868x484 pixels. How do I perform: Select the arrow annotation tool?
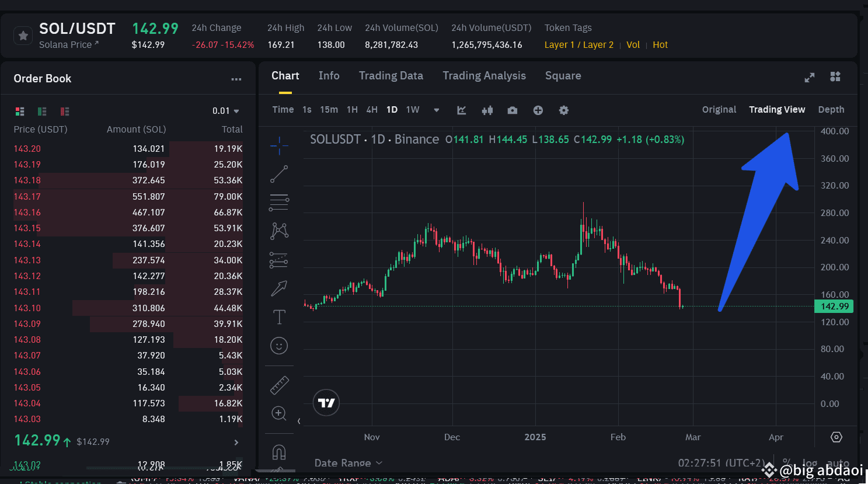(279, 288)
